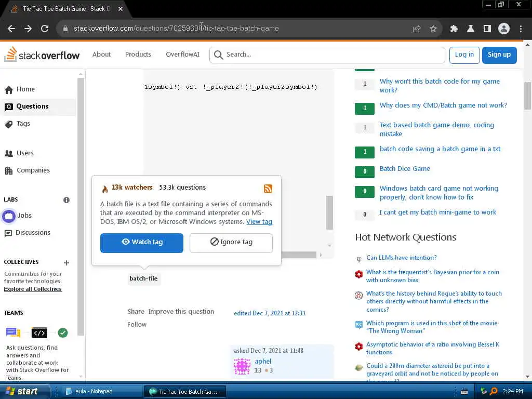
Task: Open the Chrome extensions puzzle icon
Action: click(x=454, y=29)
